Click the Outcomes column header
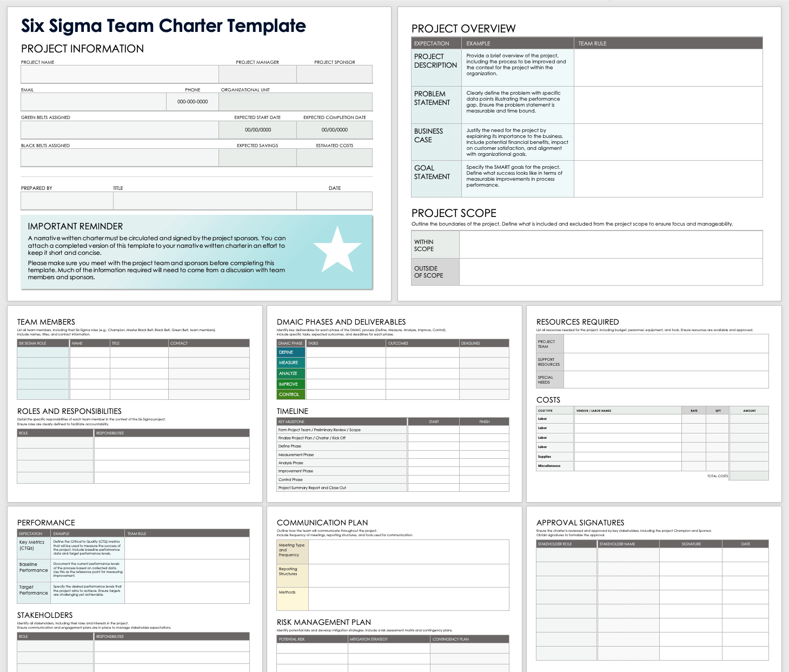The height and width of the screenshot is (672, 789). tap(422, 343)
